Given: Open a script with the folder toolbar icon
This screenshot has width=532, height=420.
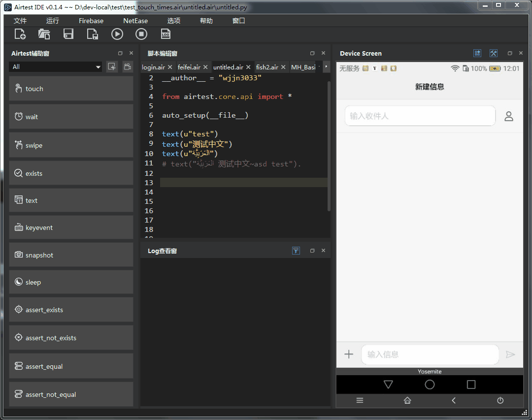Looking at the screenshot, I should (44, 34).
